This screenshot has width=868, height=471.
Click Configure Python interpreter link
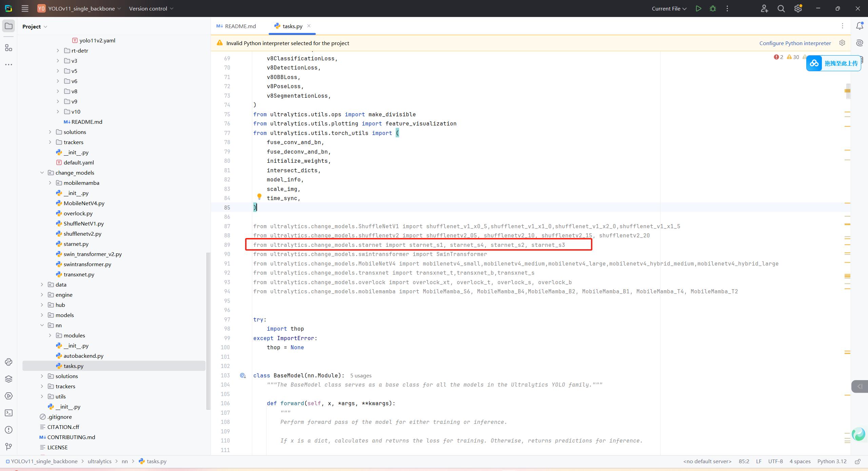tap(795, 43)
